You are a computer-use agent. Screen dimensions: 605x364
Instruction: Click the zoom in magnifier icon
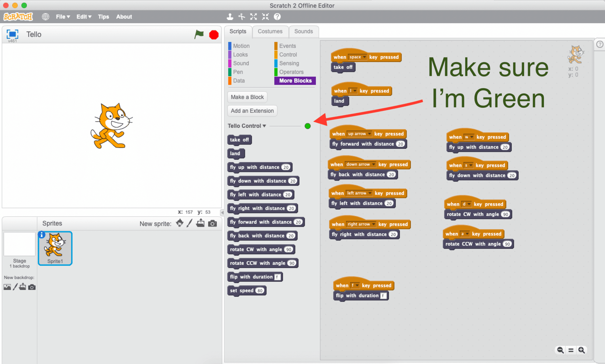(582, 350)
